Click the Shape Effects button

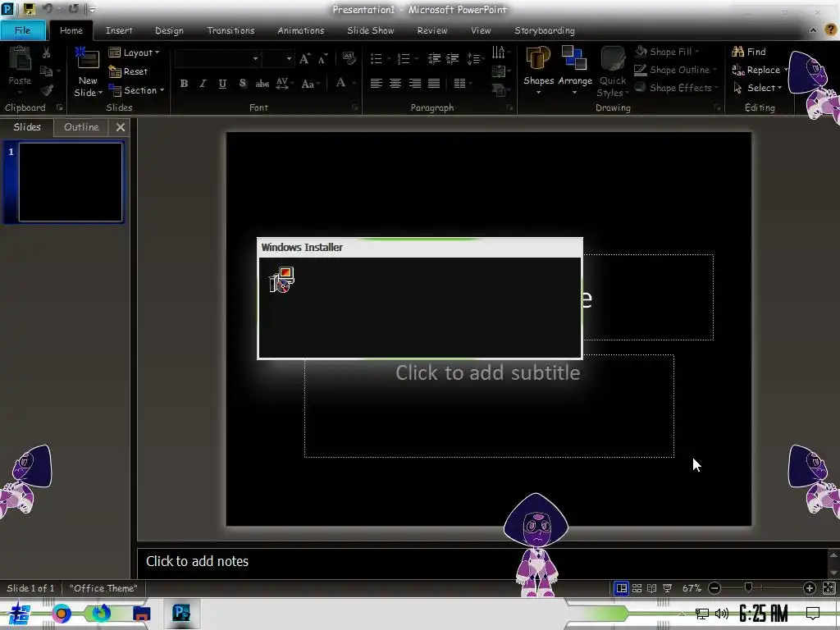point(676,88)
